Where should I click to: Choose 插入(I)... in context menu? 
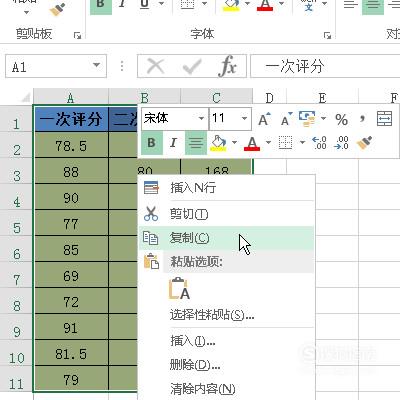coord(227,341)
